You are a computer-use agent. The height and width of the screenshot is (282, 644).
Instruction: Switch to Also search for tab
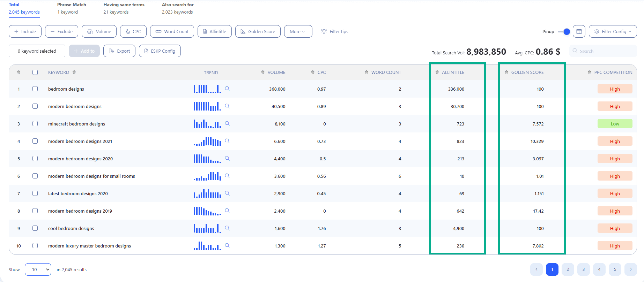(x=178, y=8)
